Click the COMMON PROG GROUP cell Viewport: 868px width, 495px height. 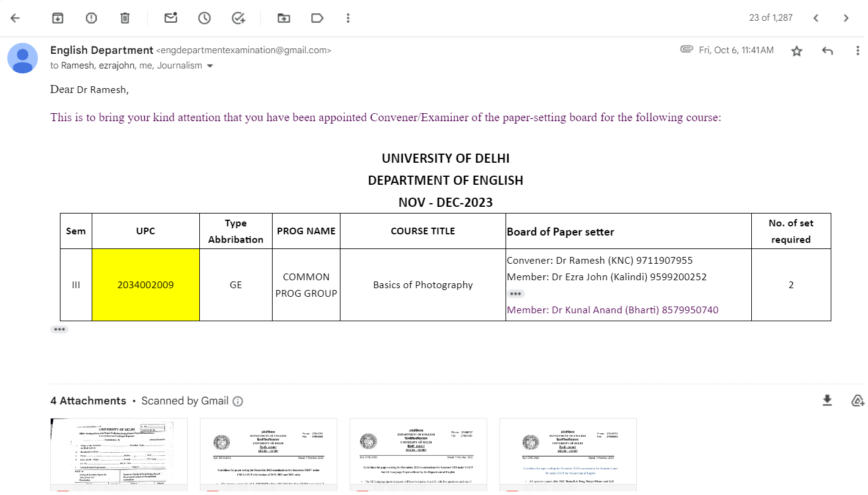point(306,285)
